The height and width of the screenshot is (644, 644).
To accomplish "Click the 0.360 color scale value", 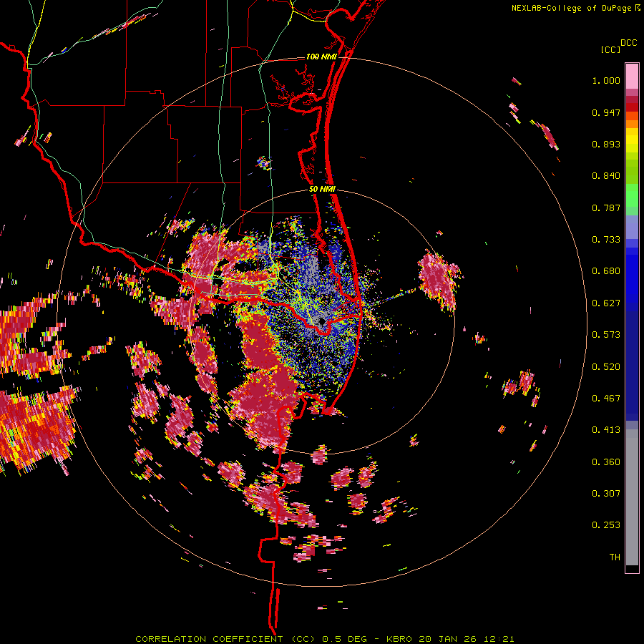I will pyautogui.click(x=606, y=462).
